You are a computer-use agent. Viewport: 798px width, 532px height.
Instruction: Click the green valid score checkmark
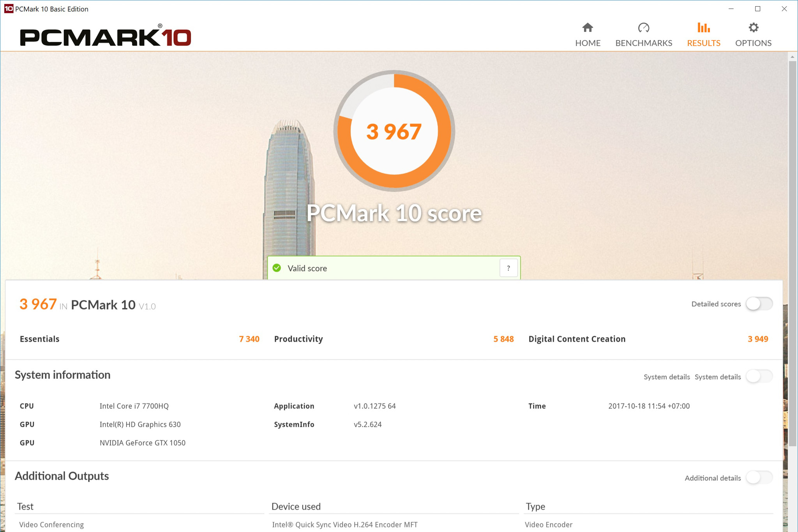pyautogui.click(x=277, y=268)
